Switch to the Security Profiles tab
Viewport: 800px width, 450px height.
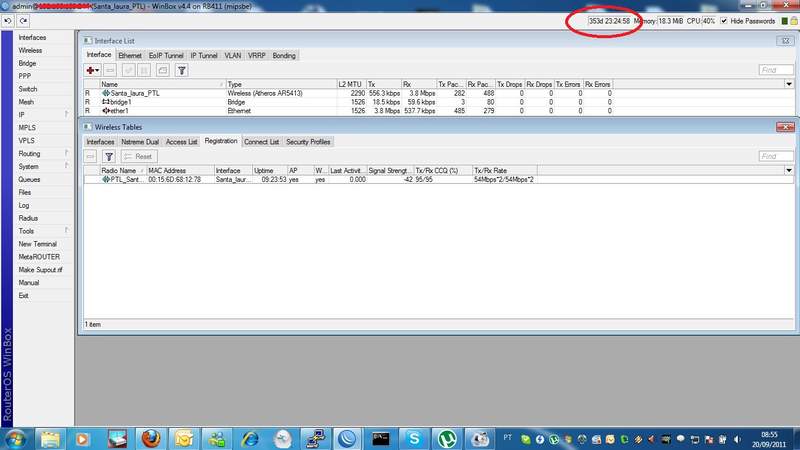(x=308, y=142)
